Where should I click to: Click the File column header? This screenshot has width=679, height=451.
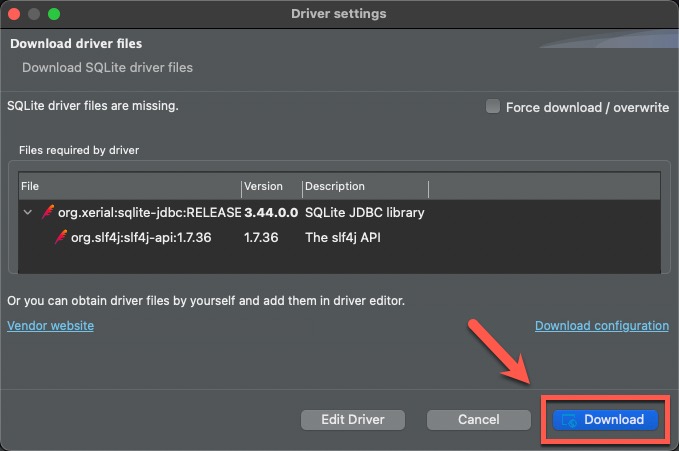(x=129, y=186)
